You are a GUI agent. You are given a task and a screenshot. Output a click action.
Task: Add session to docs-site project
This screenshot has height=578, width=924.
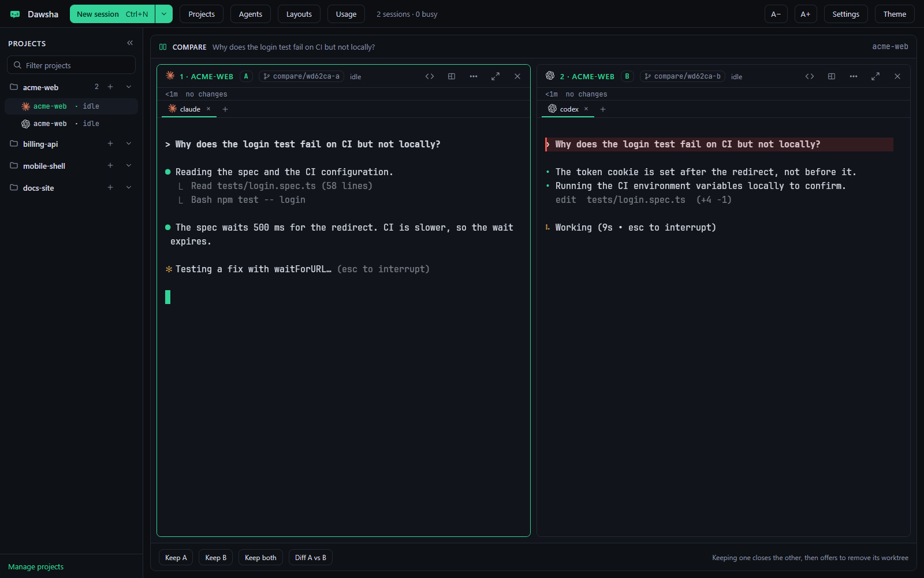110,187
